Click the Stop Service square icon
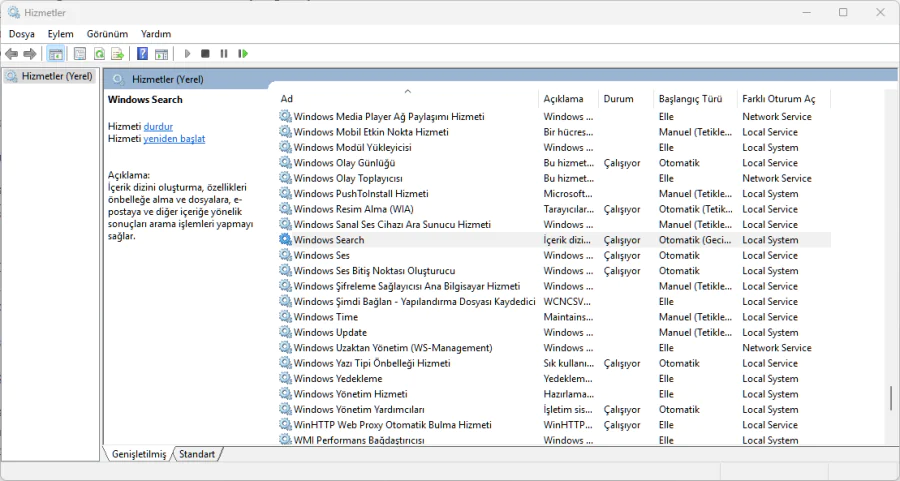This screenshot has width=900, height=481. pyautogui.click(x=205, y=54)
